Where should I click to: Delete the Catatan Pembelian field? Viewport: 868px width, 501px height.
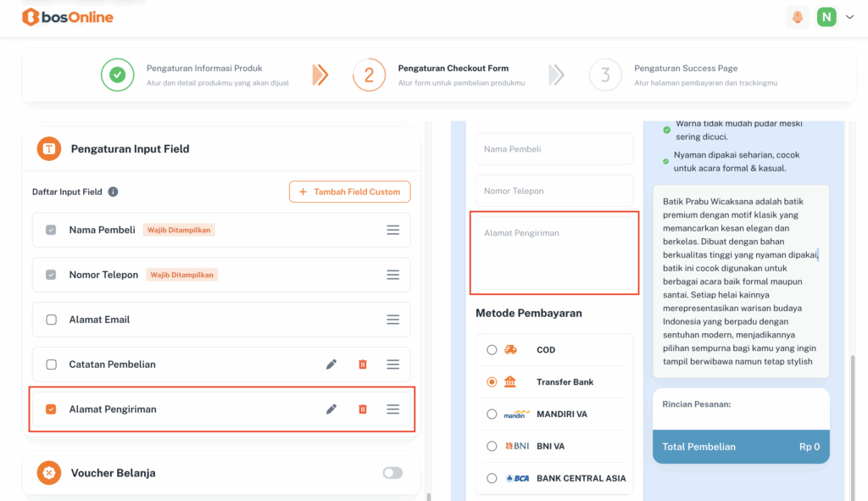(363, 365)
